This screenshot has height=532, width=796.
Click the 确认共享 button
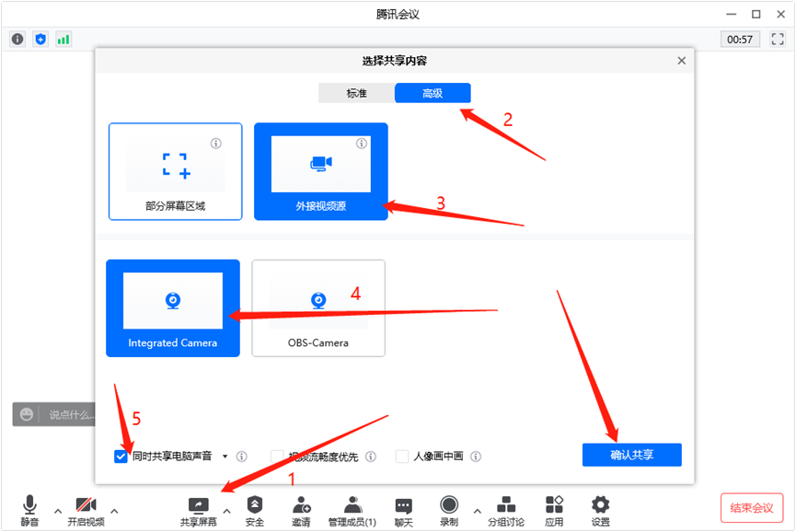click(x=632, y=455)
